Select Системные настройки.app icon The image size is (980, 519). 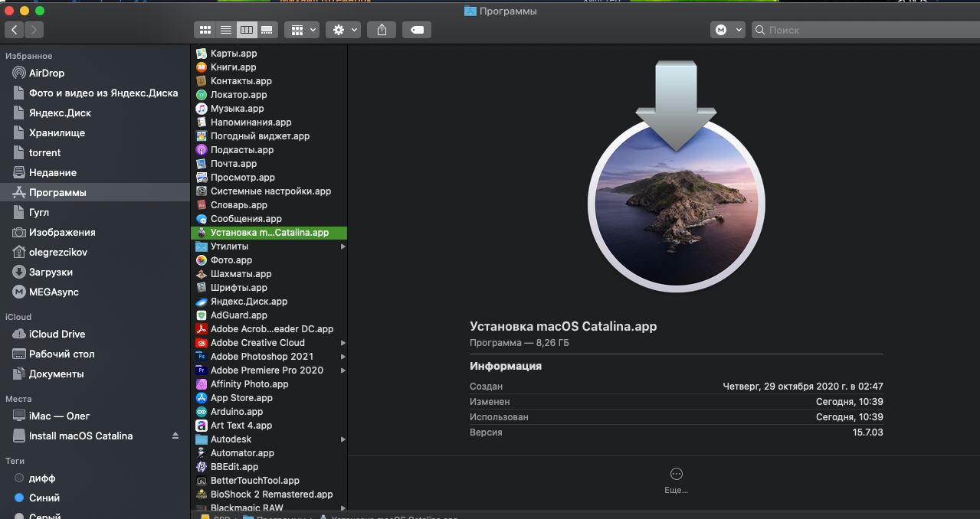[202, 191]
